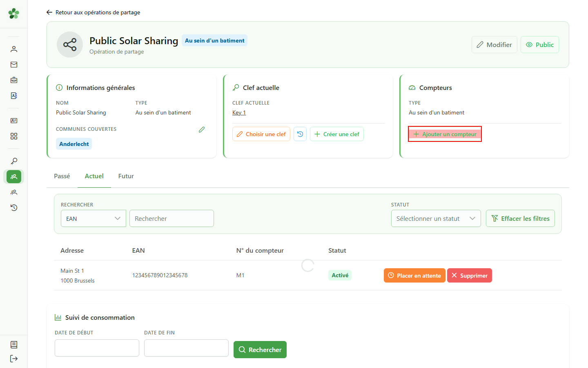Toggle the Public visibility button
Screen dimensions: 588x368
point(540,45)
